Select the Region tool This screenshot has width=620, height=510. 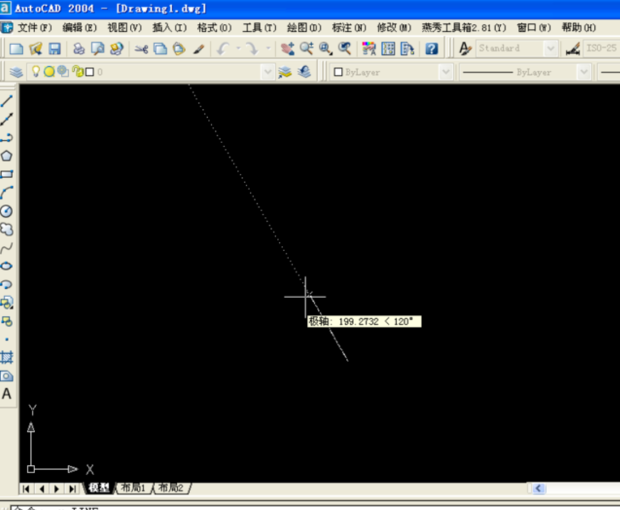[x=7, y=376]
